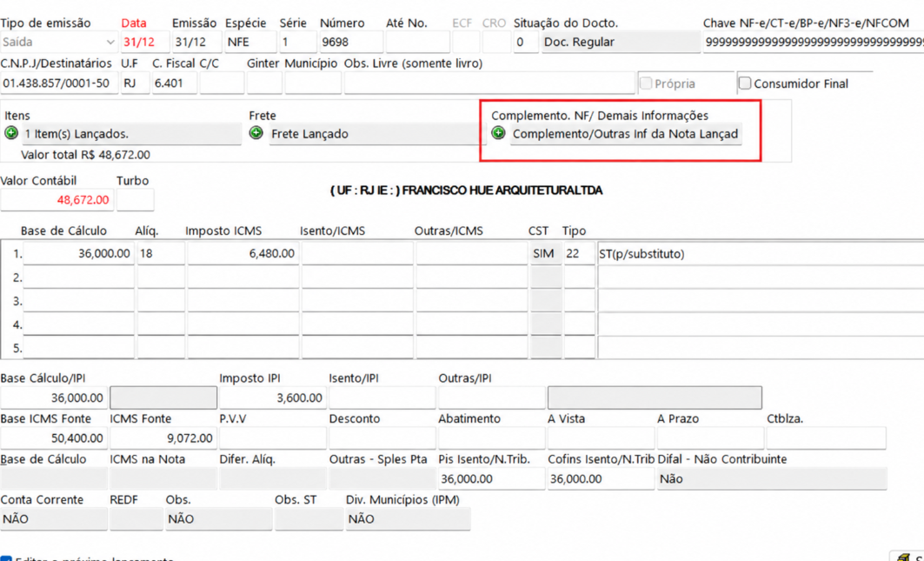Image resolution: width=924 pixels, height=561 pixels.
Task: Focus the Espécie field containing NFE
Action: pos(250,43)
